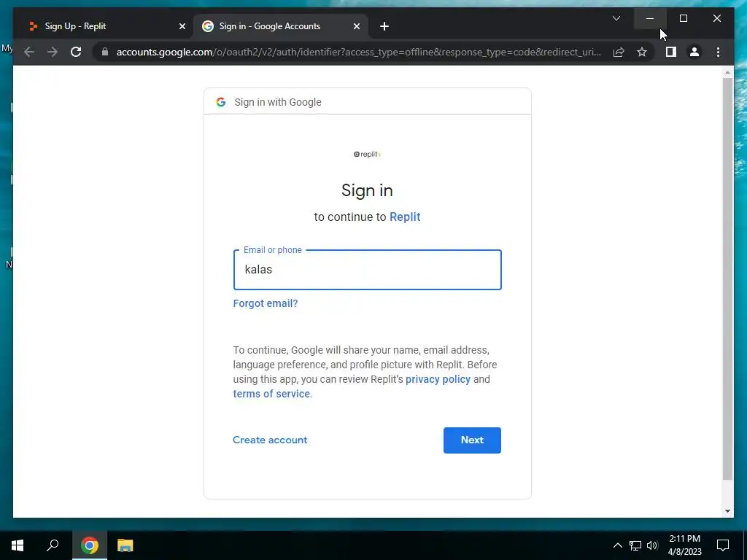
Task: Click the address bar URL
Action: (x=358, y=52)
